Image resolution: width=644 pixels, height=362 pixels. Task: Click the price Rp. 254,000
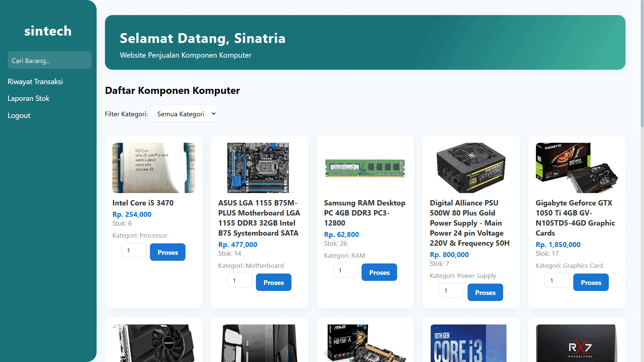[132, 214]
